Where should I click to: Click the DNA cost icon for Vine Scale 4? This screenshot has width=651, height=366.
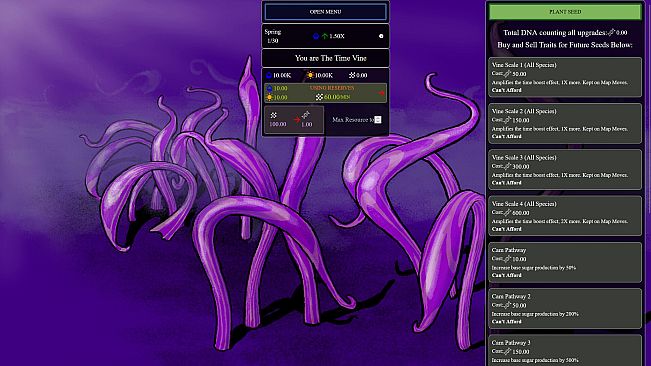click(507, 212)
